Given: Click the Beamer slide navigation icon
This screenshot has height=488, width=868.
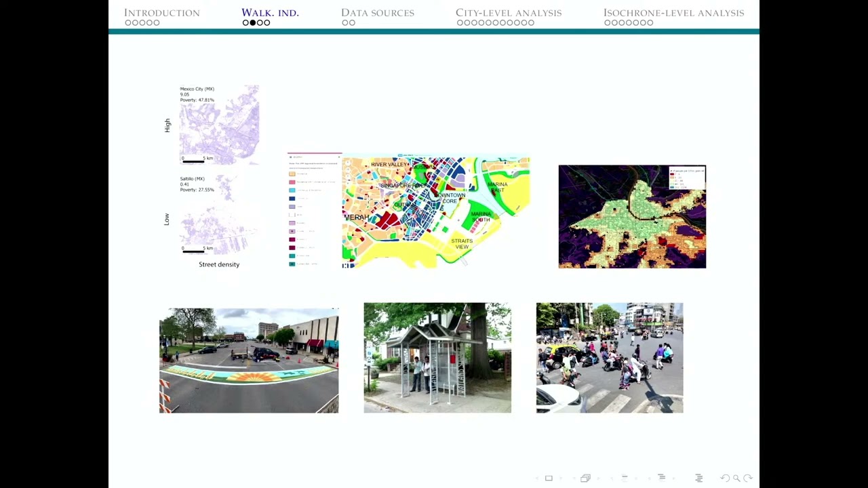Looking at the screenshot, I should 549,479.
